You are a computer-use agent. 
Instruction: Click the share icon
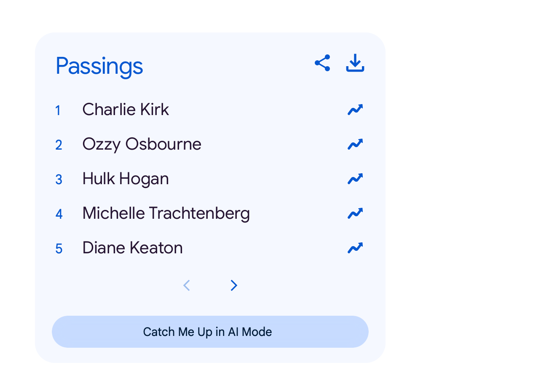click(x=322, y=63)
